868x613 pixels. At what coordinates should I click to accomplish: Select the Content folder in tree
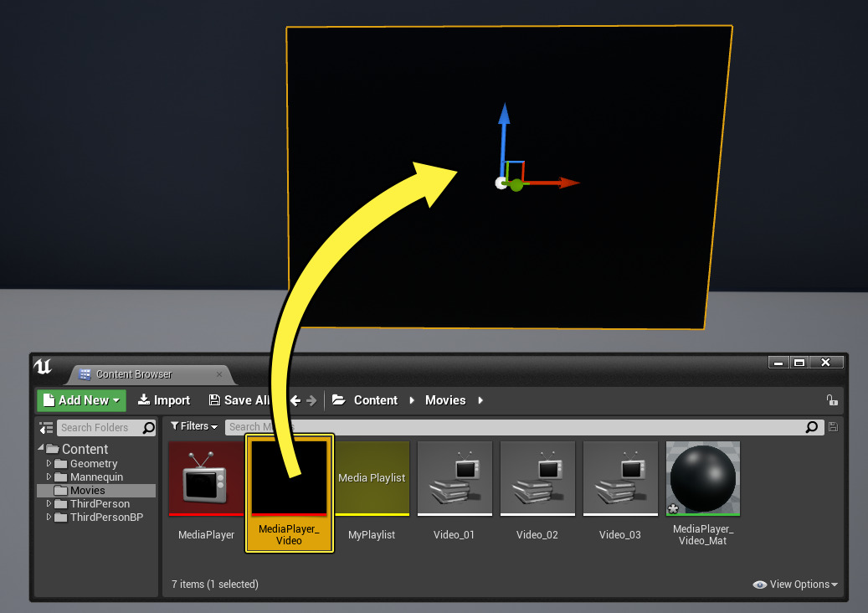pyautogui.click(x=85, y=449)
